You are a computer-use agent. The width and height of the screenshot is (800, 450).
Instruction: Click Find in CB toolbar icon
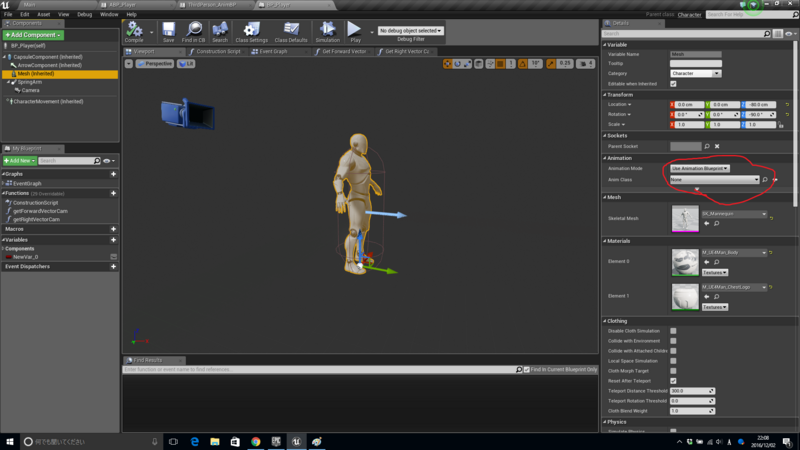pos(193,32)
